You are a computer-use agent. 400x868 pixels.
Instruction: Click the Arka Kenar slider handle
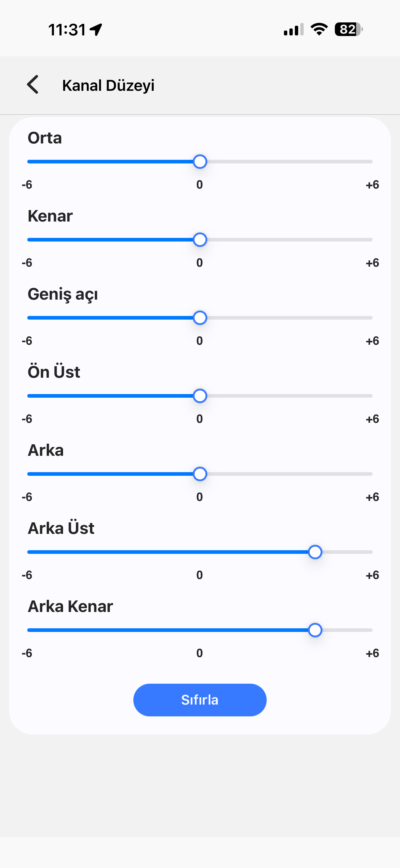coord(315,630)
